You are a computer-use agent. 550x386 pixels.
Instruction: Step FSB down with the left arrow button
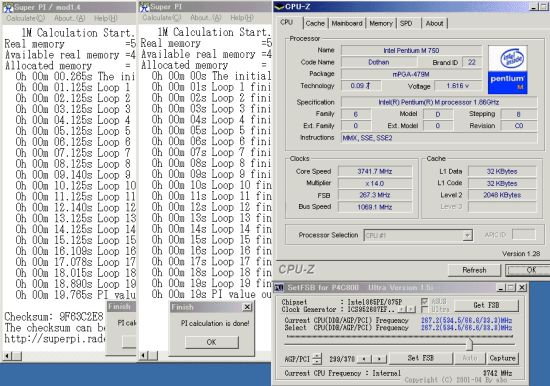pos(364,359)
